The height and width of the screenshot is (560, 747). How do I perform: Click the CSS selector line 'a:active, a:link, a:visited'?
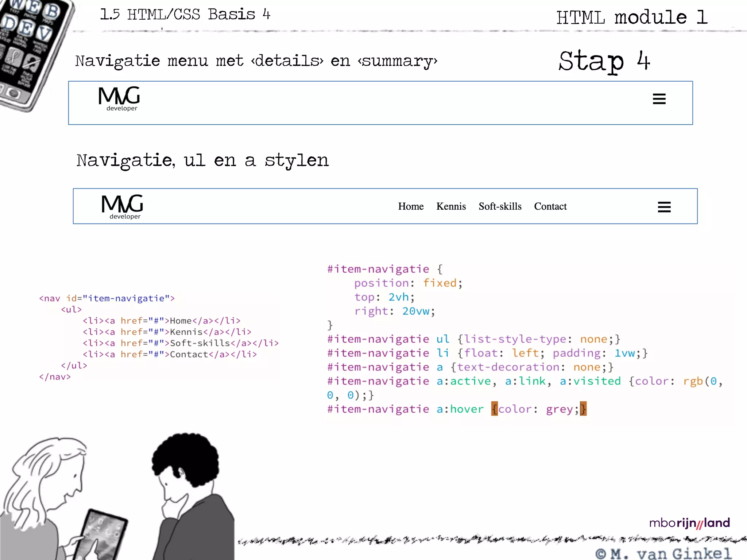click(529, 381)
